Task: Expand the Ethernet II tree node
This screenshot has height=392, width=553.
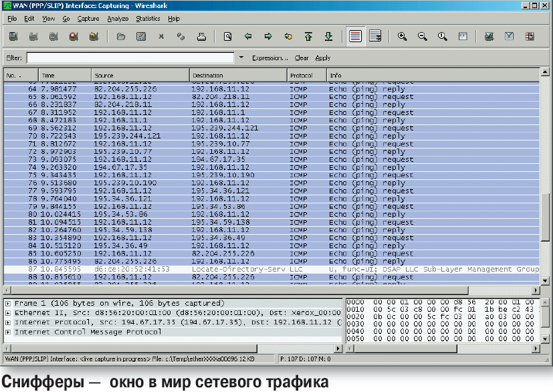Action: (x=7, y=312)
